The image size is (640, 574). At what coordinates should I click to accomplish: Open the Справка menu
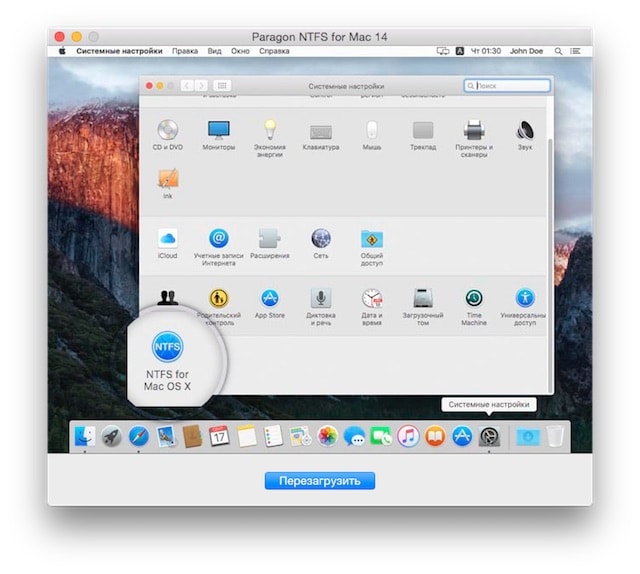point(274,51)
